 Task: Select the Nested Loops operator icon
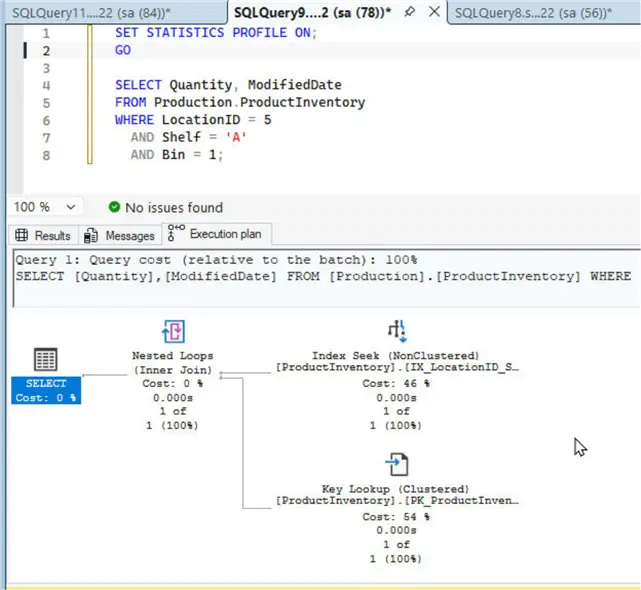pyautogui.click(x=173, y=331)
